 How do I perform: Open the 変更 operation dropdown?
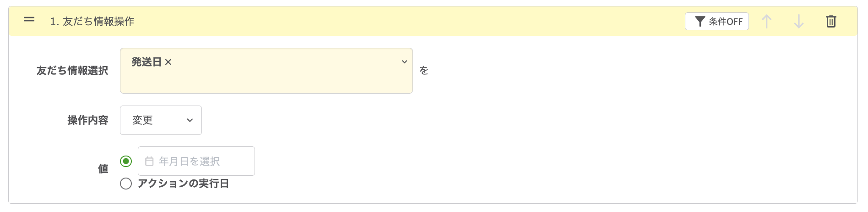pyautogui.click(x=161, y=120)
